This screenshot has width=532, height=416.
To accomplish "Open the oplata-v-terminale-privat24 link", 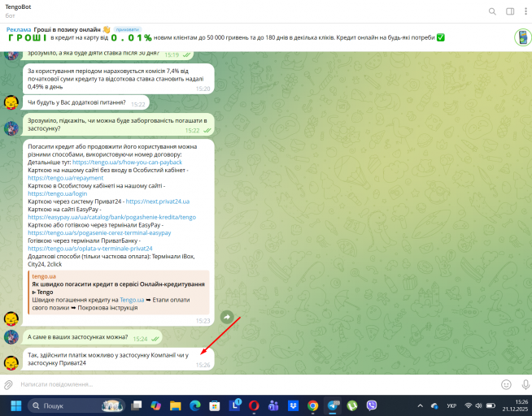I will (x=90, y=249).
